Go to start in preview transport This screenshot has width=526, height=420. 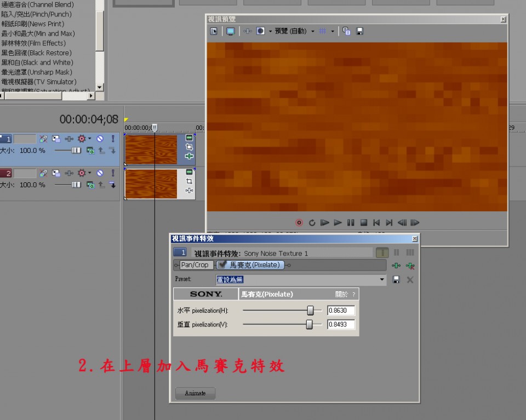(376, 222)
